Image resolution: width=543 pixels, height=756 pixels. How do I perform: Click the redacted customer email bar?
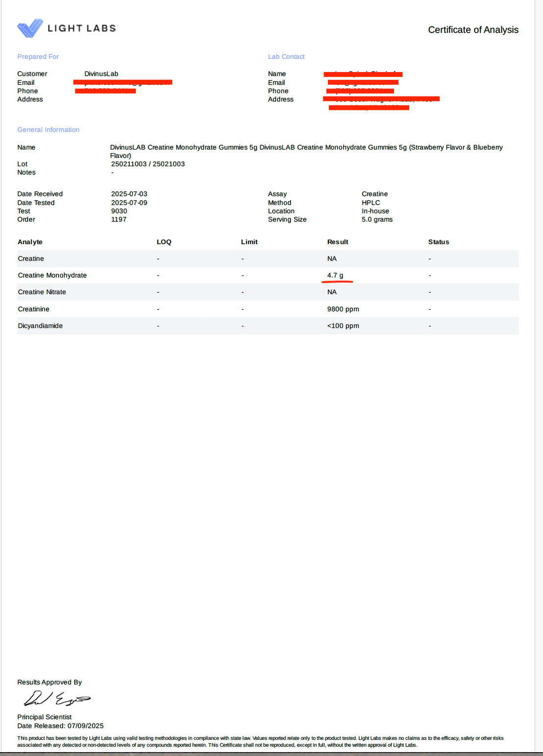(x=123, y=82)
